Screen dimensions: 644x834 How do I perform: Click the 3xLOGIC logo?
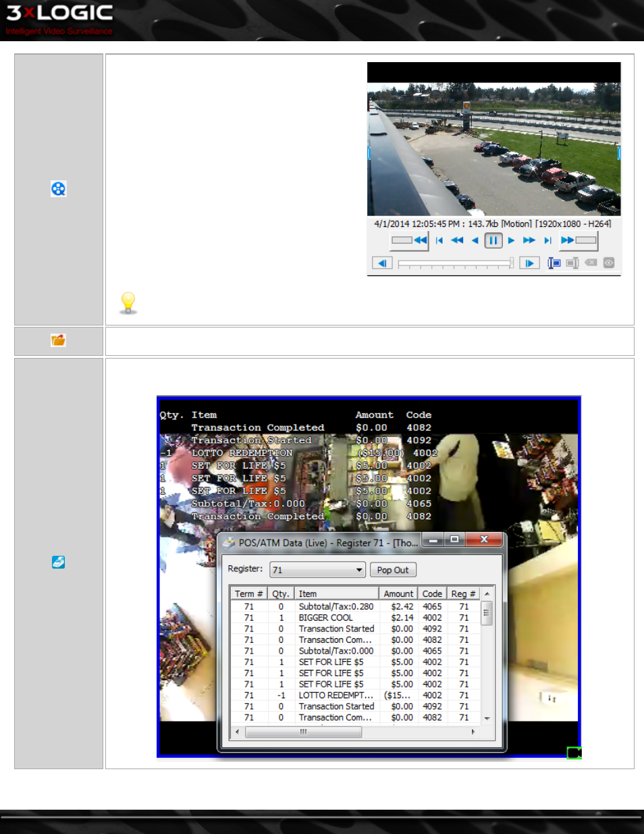point(59,13)
